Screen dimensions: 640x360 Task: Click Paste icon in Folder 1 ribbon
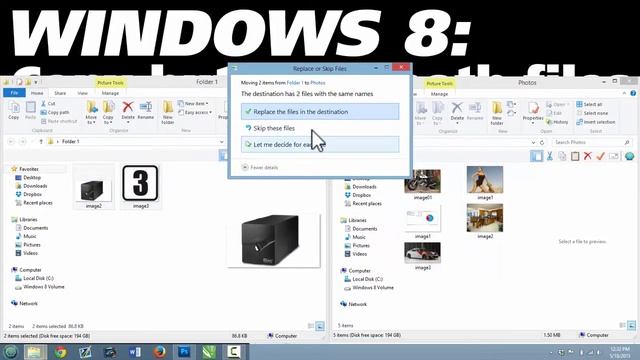point(31,110)
